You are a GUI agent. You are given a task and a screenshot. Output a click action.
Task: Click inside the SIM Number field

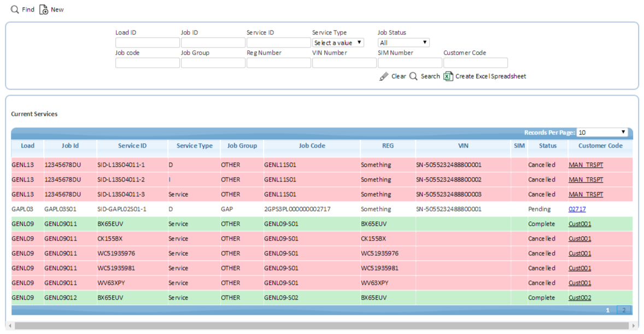coord(410,63)
